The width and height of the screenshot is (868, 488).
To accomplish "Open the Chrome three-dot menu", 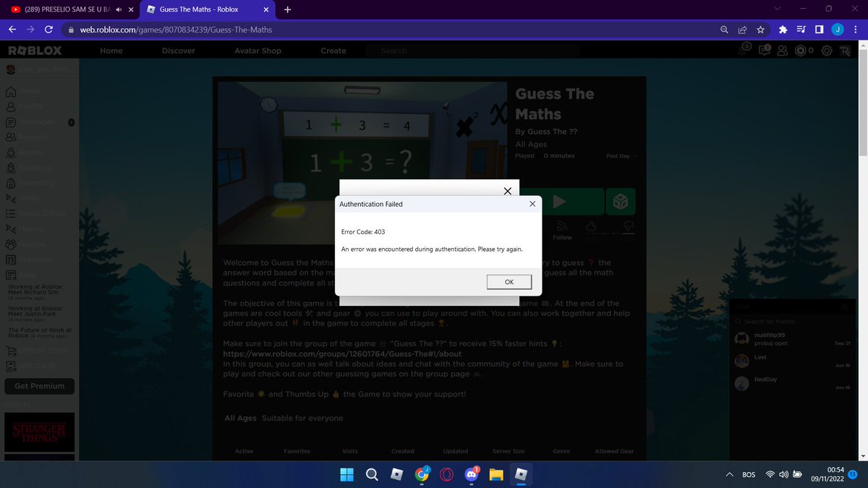I will pos(855,30).
